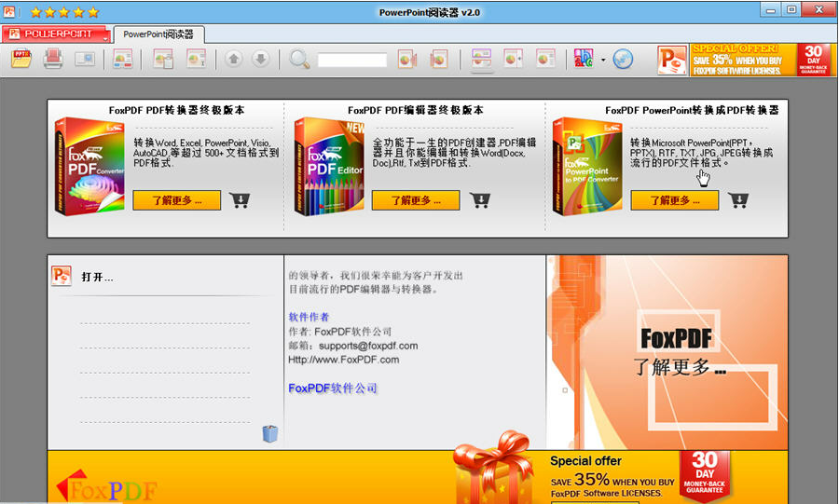Click the magnifier search icon

[x=299, y=60]
